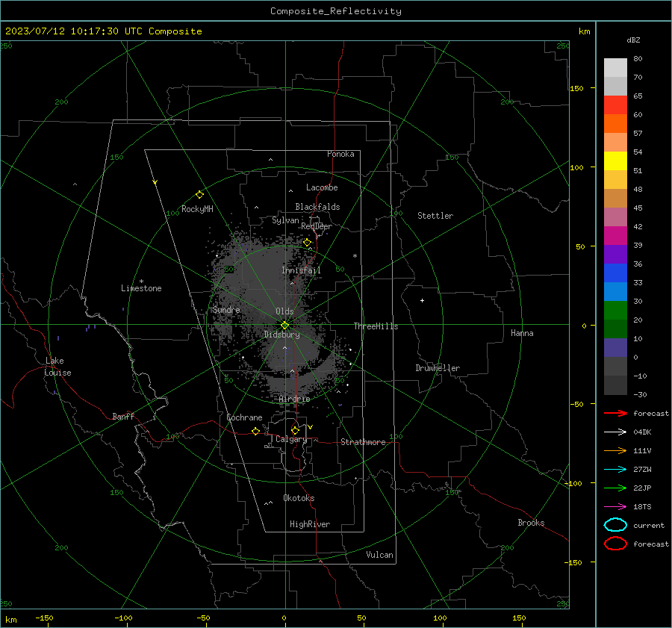
Task: Click the Drumheller town label
Action: click(x=438, y=368)
